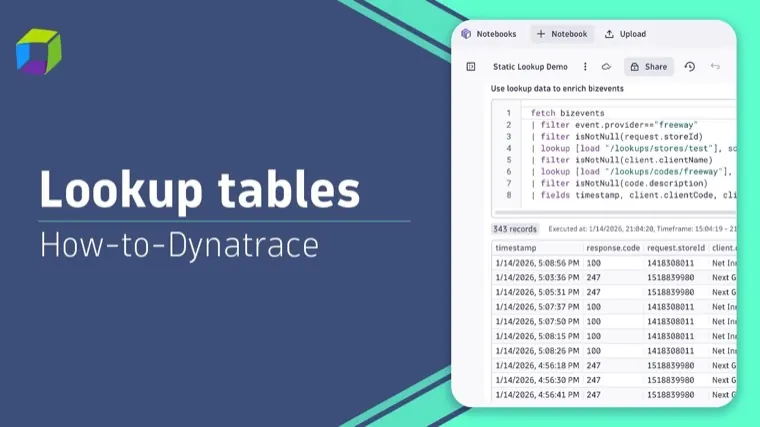This screenshot has width=760, height=427.
Task: Open the three-dot menu beside Static Lookup Demo
Action: [585, 67]
